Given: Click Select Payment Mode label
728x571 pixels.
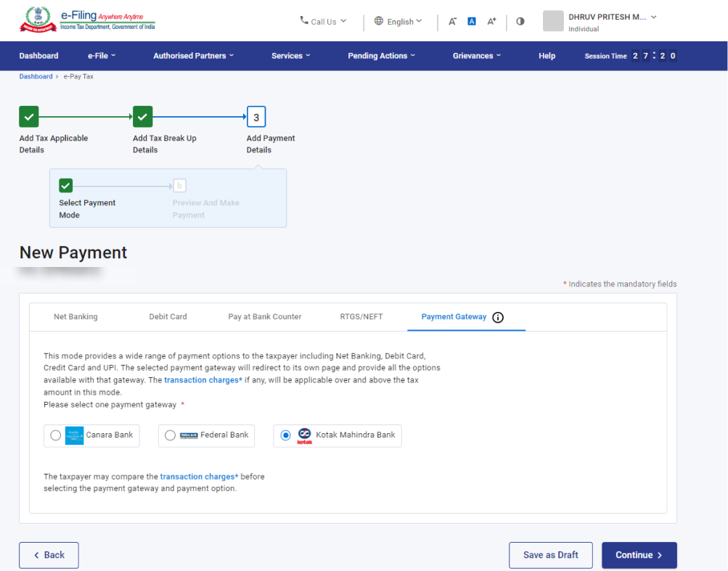Looking at the screenshot, I should (87, 209).
